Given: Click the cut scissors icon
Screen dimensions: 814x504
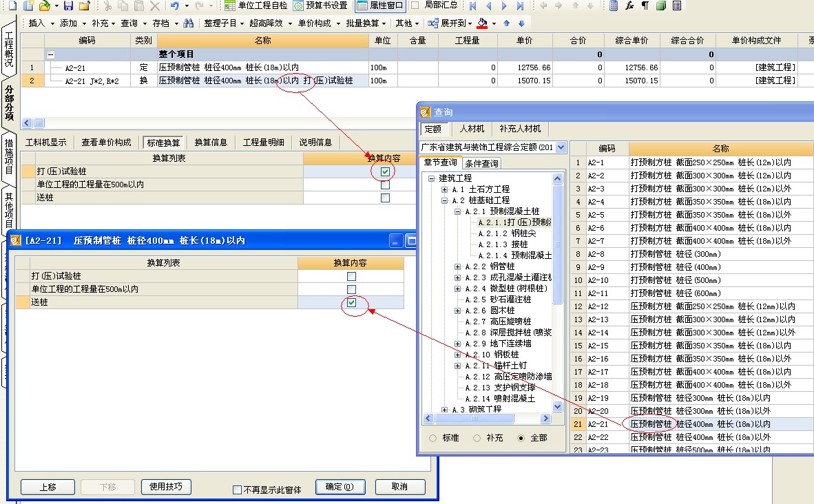Looking at the screenshot, I should click(107, 6).
